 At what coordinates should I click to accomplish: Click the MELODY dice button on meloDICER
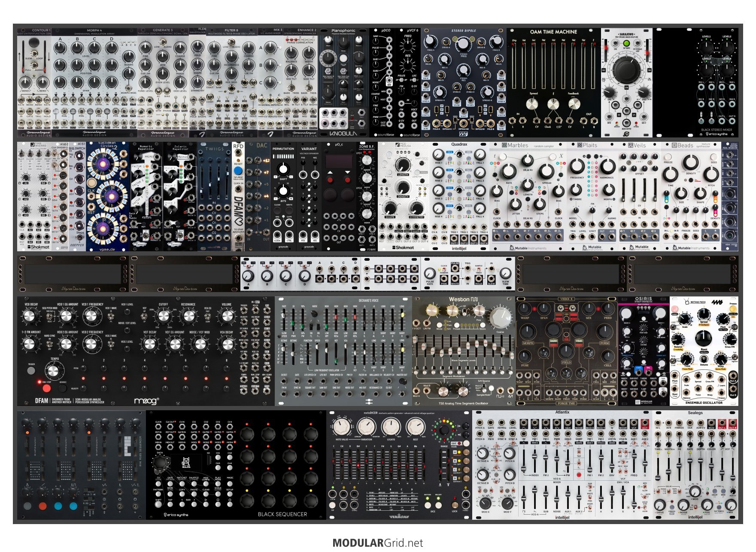coord(438,505)
